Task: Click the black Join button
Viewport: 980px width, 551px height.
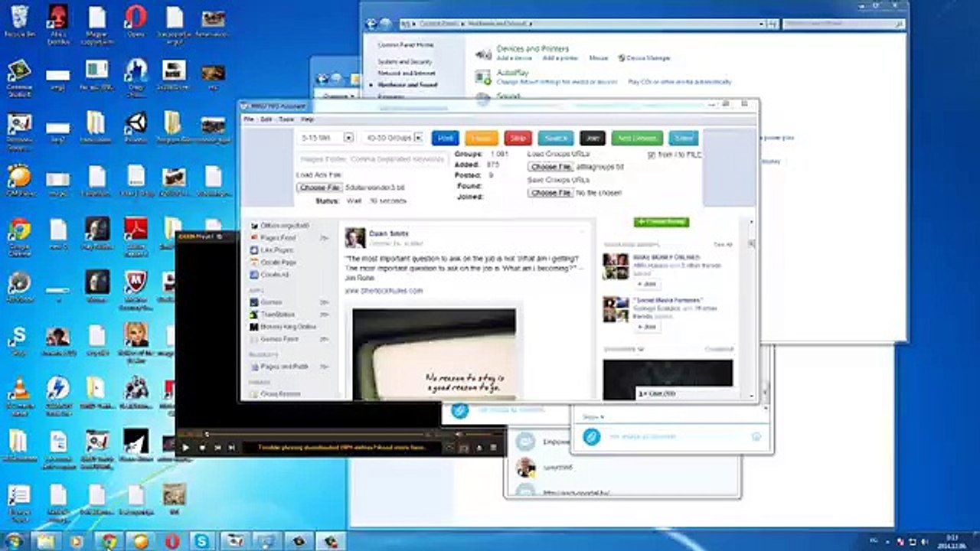Action: coord(593,138)
